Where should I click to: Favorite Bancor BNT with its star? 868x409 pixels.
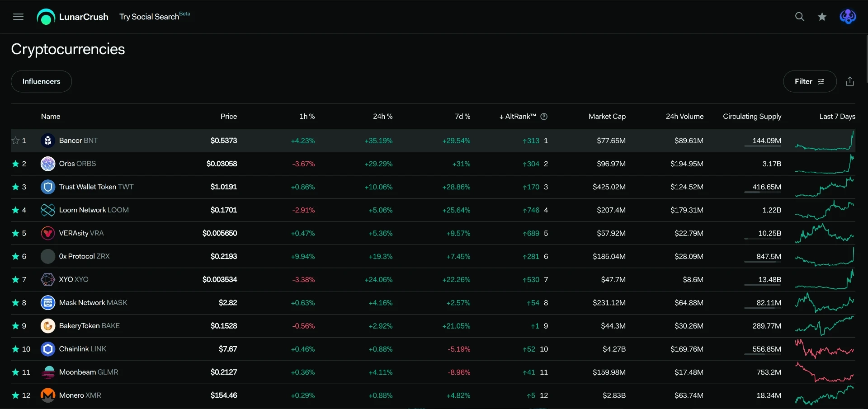[x=16, y=141]
